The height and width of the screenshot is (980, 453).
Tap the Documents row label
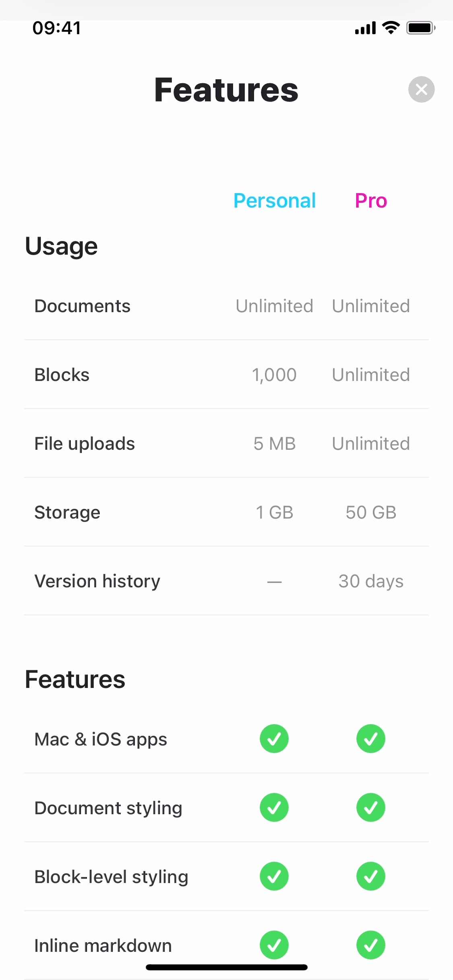click(x=82, y=306)
